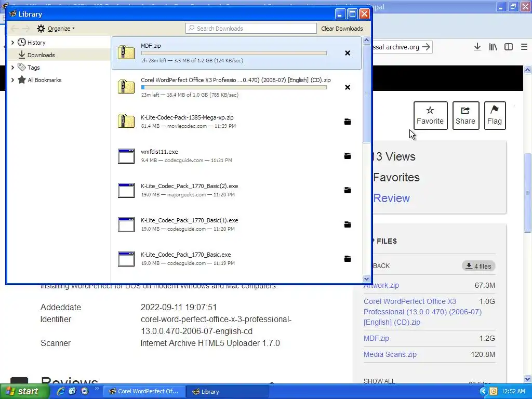Click the Review link on archive page
Screen dimensions: 532x399
pos(392,198)
